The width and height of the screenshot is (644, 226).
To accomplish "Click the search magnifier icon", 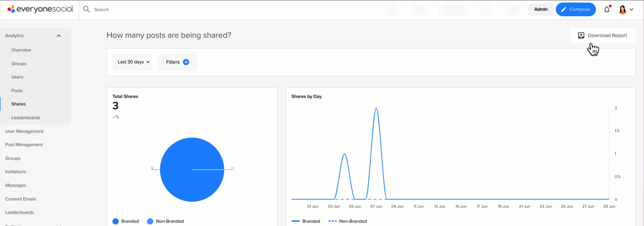I will pos(87,9).
